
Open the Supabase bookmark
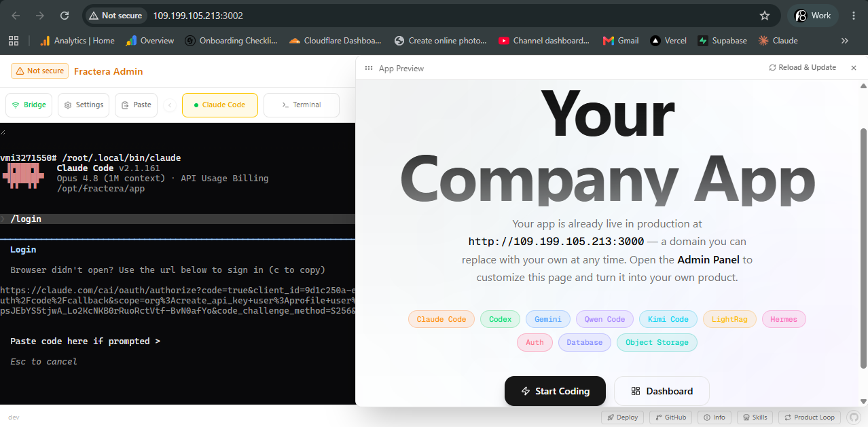[723, 41]
